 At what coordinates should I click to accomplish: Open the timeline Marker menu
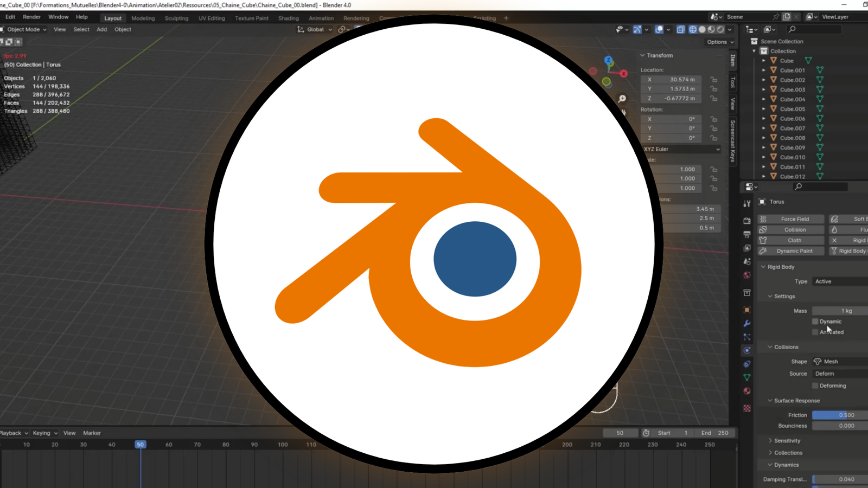(x=92, y=433)
